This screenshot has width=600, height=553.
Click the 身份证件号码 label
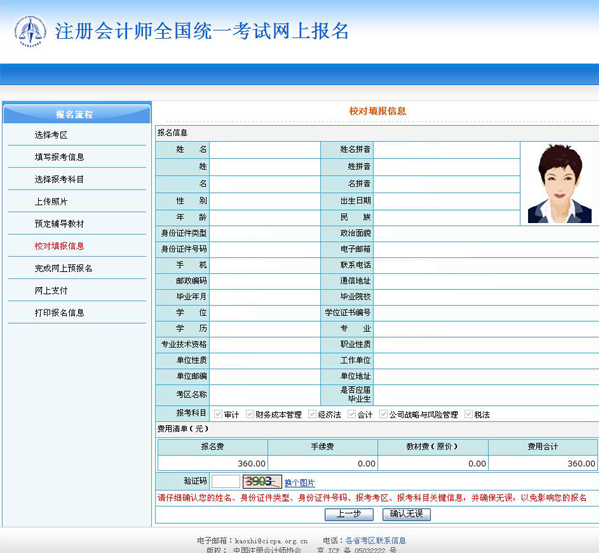[184, 249]
